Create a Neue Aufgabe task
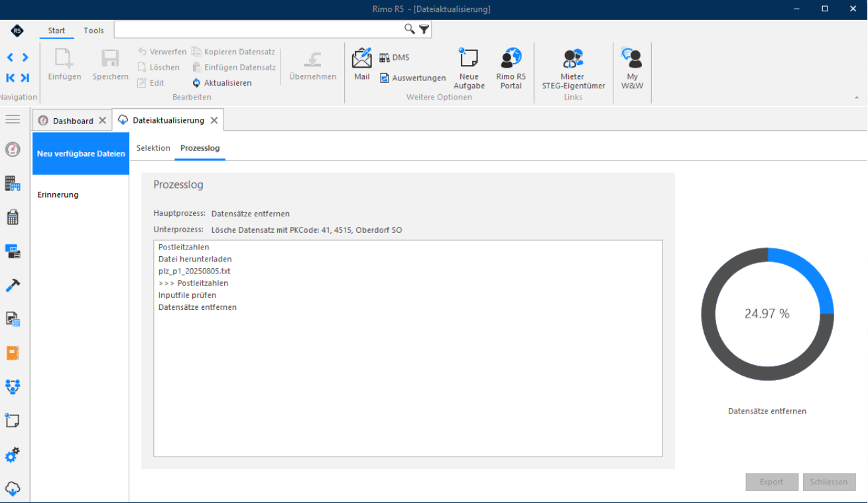Image resolution: width=868 pixels, height=503 pixels. 469,68
